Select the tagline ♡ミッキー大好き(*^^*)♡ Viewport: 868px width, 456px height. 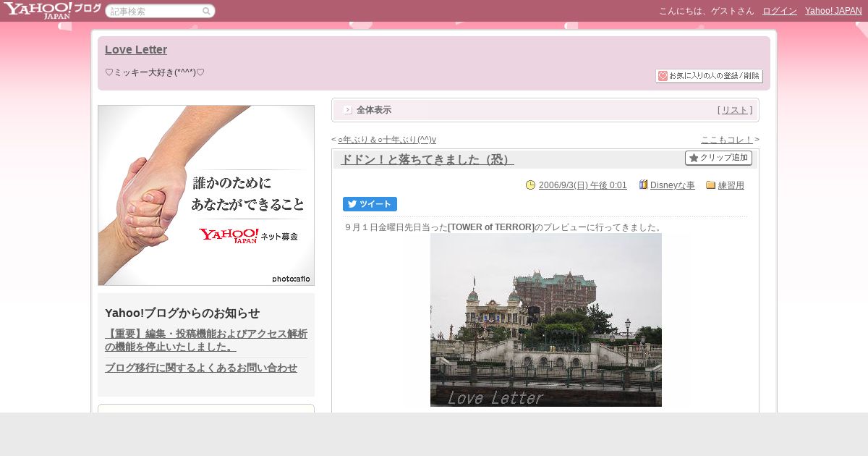(155, 72)
